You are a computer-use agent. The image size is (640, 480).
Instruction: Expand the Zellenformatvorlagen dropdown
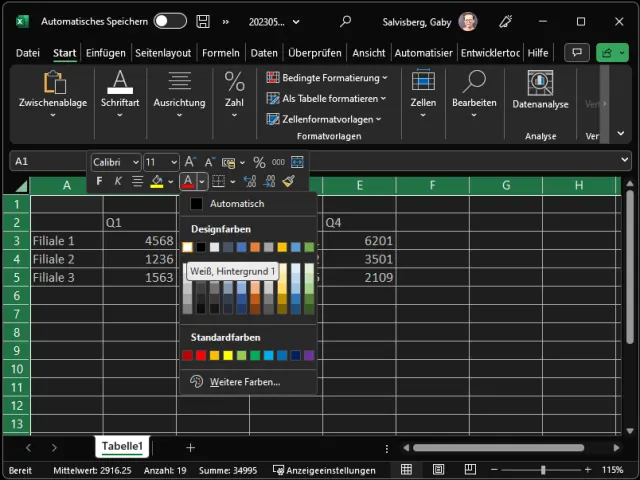click(327, 119)
